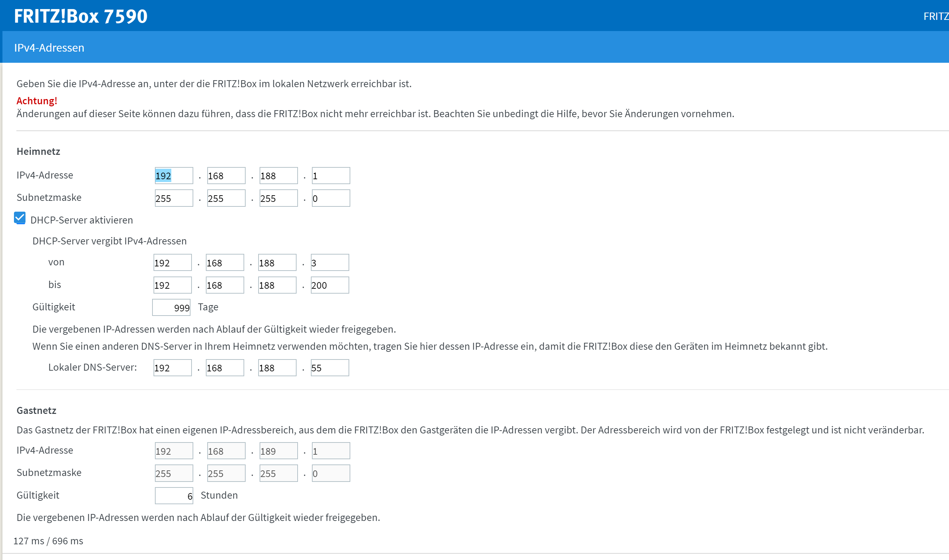Viewport: 949px width, 560px height.
Task: Click Lokaler DNS-Server first octet field
Action: point(172,368)
